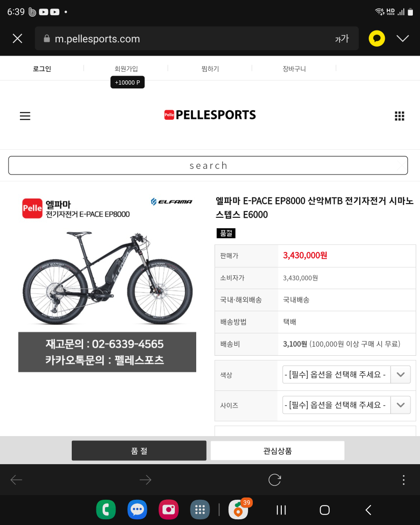The height and width of the screenshot is (525, 420).
Task: Open the hamburger menu icon
Action: tap(25, 116)
